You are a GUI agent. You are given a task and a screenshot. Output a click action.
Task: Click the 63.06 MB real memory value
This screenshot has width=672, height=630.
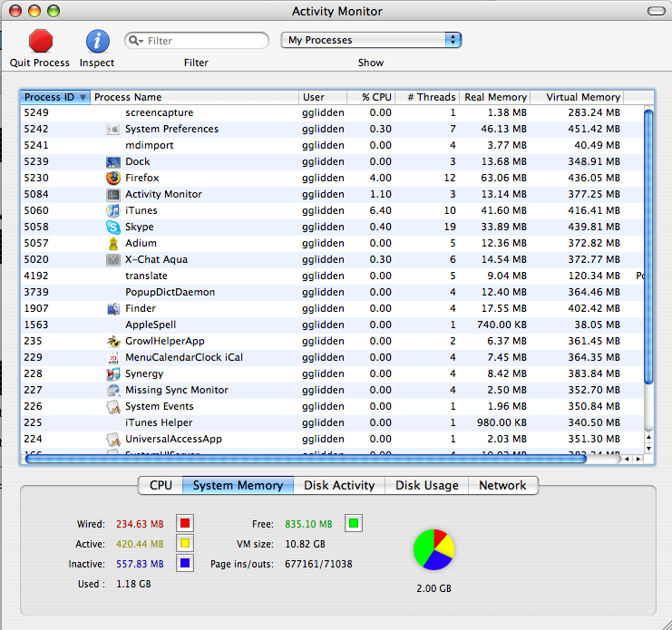(x=503, y=178)
